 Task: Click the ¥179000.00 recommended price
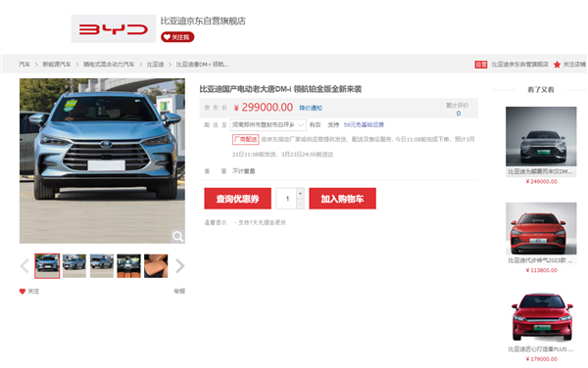(x=542, y=359)
